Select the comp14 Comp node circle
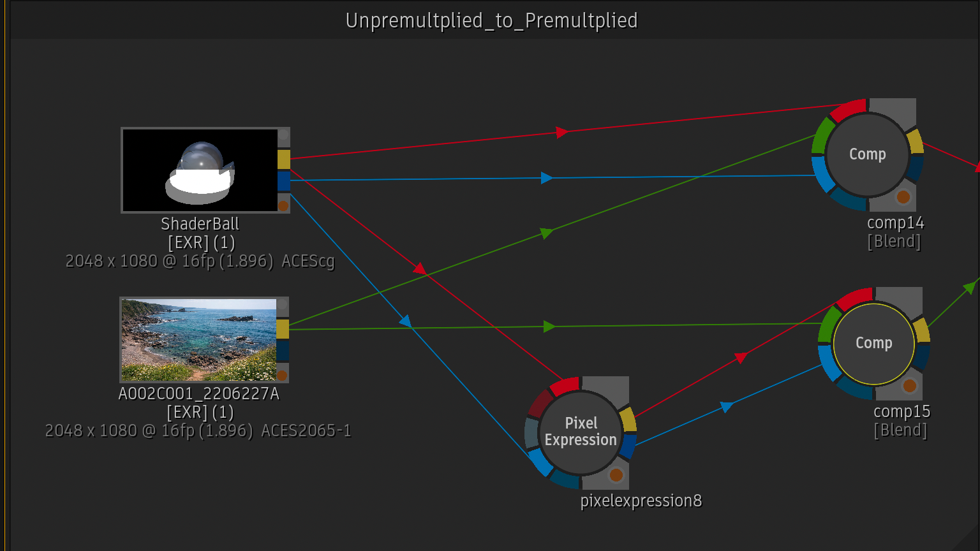The height and width of the screenshot is (551, 980). (867, 154)
